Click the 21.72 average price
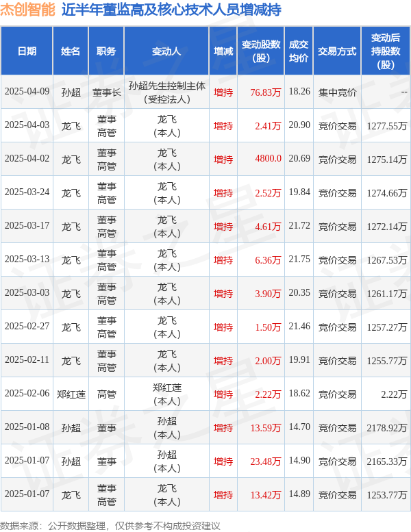 299,226
